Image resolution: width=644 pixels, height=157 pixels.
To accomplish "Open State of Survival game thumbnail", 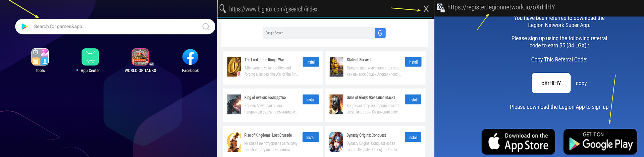I will pos(336,66).
